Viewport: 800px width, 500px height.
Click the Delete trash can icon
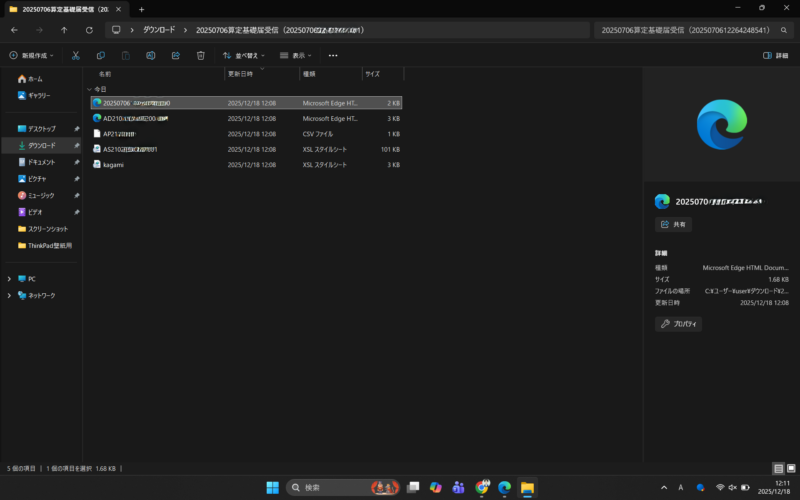click(x=201, y=56)
